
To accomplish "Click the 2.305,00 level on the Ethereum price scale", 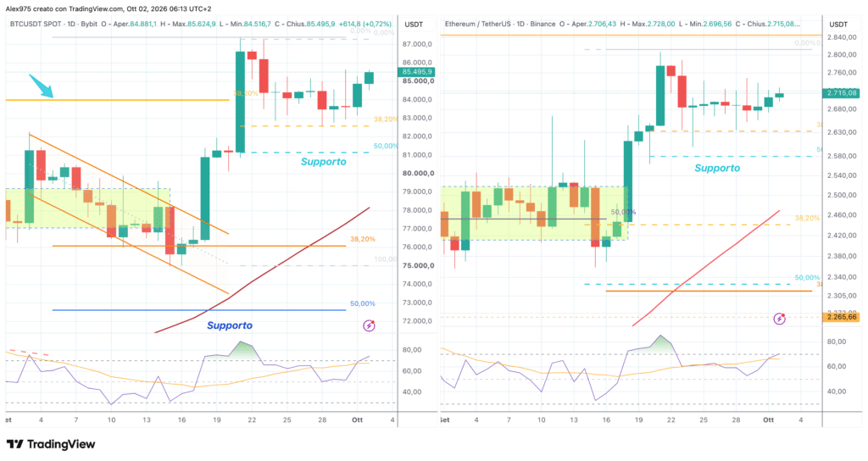I will [842, 296].
